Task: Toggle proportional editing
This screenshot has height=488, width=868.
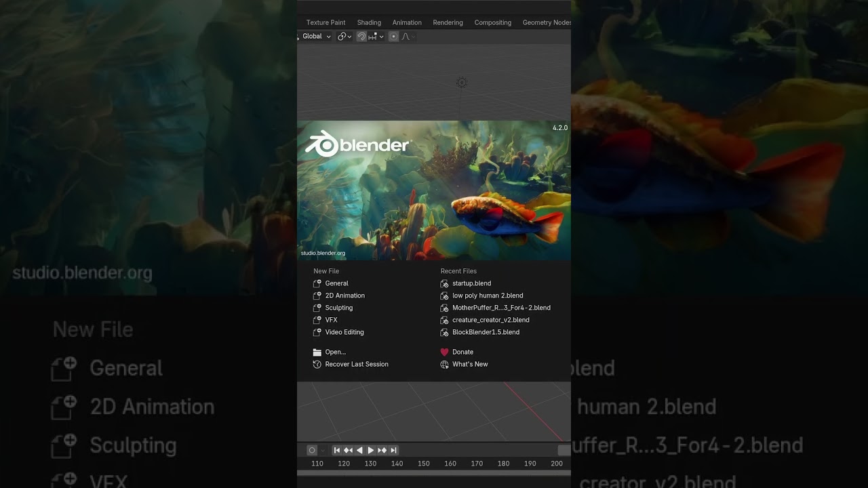Action: pyautogui.click(x=393, y=37)
